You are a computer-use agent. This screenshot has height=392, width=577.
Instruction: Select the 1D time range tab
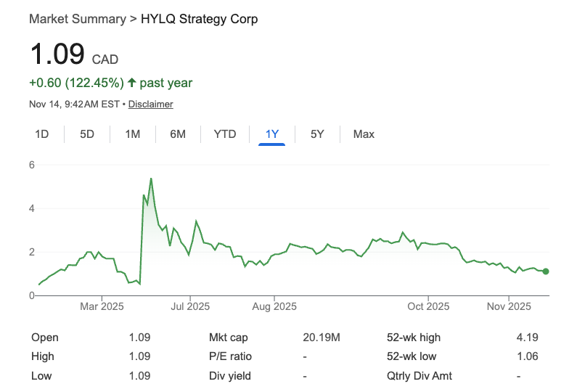pyautogui.click(x=41, y=134)
